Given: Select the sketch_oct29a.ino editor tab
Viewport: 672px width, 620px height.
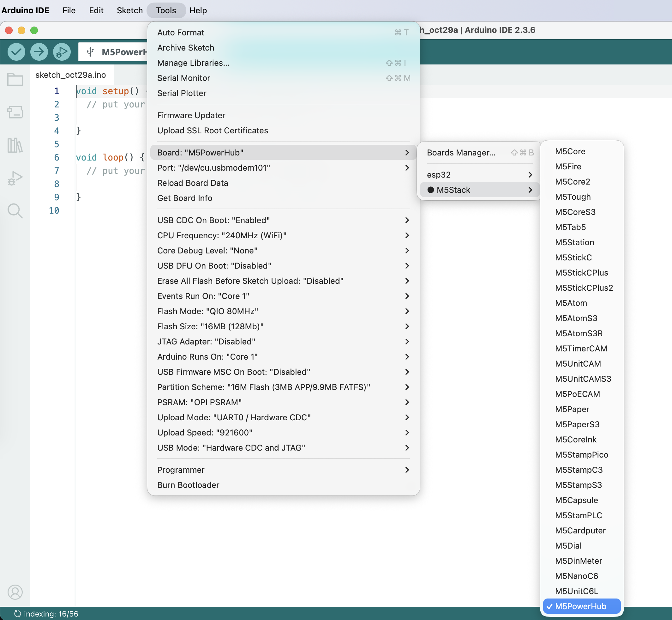Looking at the screenshot, I should pos(71,75).
